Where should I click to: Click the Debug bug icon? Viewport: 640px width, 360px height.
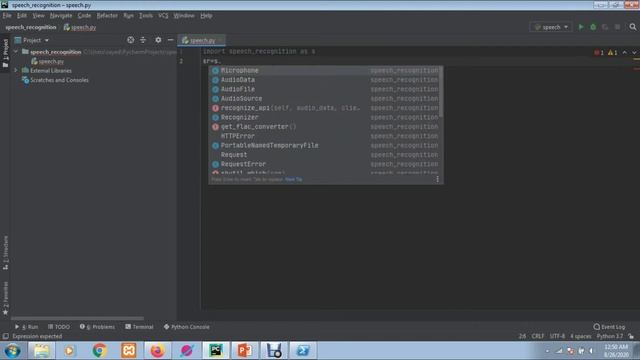(x=593, y=27)
